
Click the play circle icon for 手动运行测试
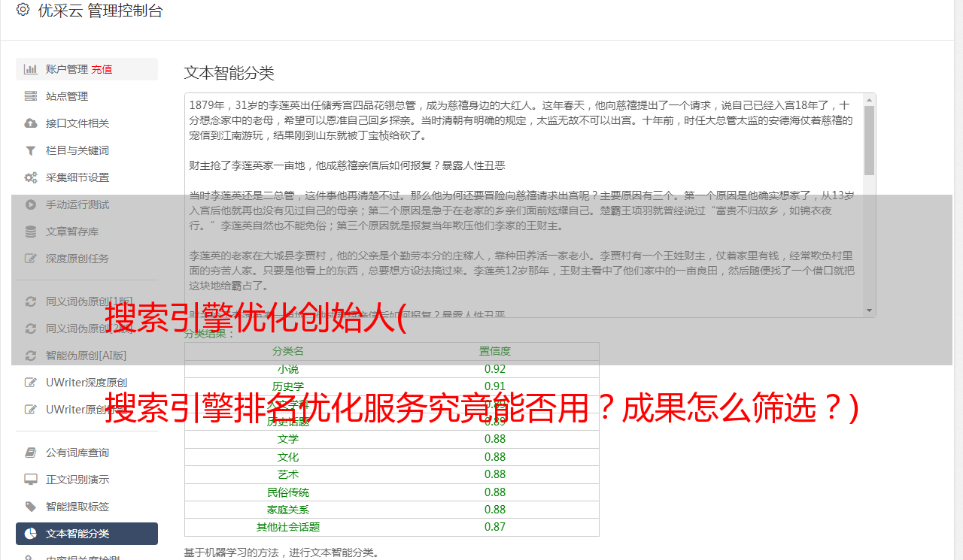(31, 204)
